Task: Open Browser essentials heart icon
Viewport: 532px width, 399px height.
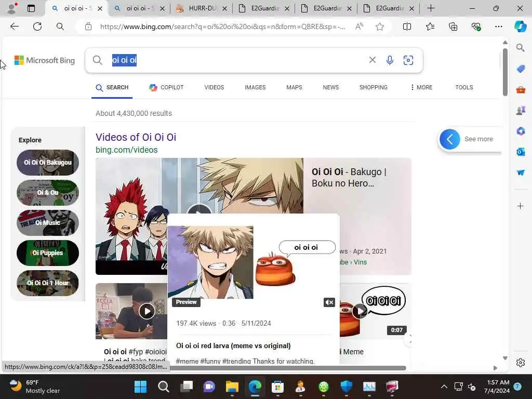Action: point(476,26)
